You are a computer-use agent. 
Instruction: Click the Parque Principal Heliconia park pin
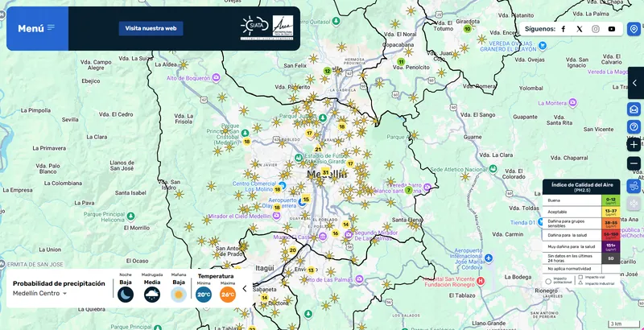130,216
